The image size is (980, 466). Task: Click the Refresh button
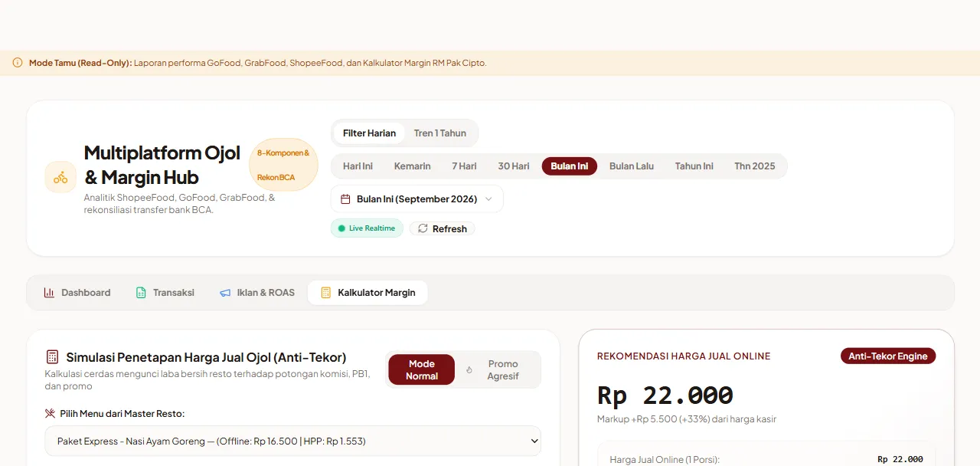tap(443, 228)
